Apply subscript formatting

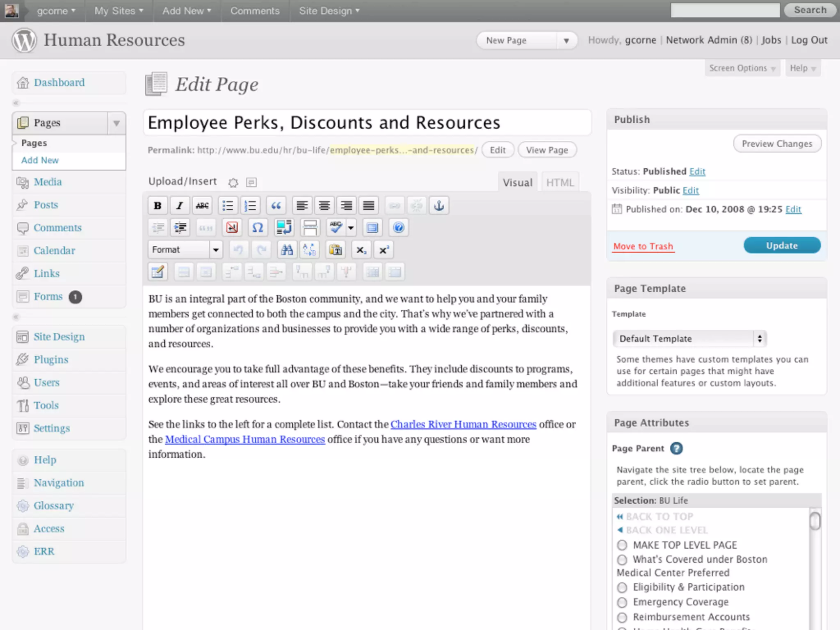pyautogui.click(x=361, y=250)
